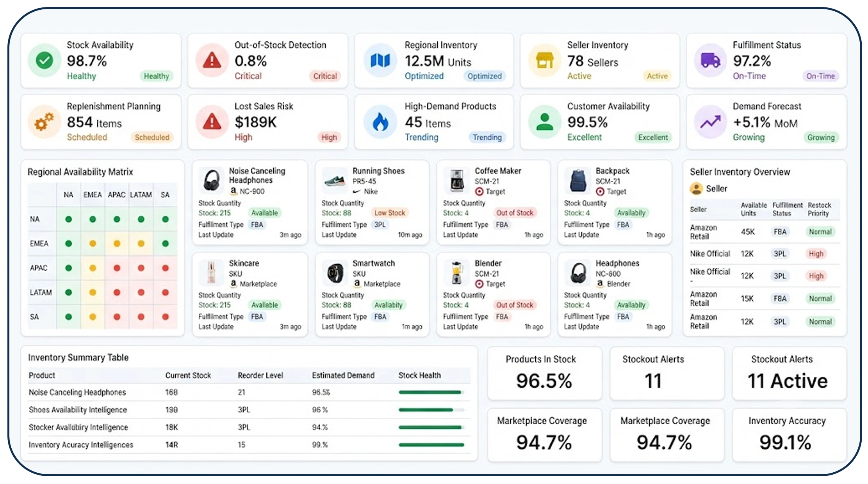Click the Healthy badge on Stock Availability card
Screen dimensions: 868x484
point(157,76)
